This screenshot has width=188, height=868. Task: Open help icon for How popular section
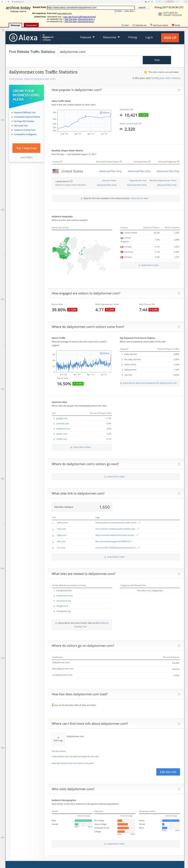pos(179,90)
